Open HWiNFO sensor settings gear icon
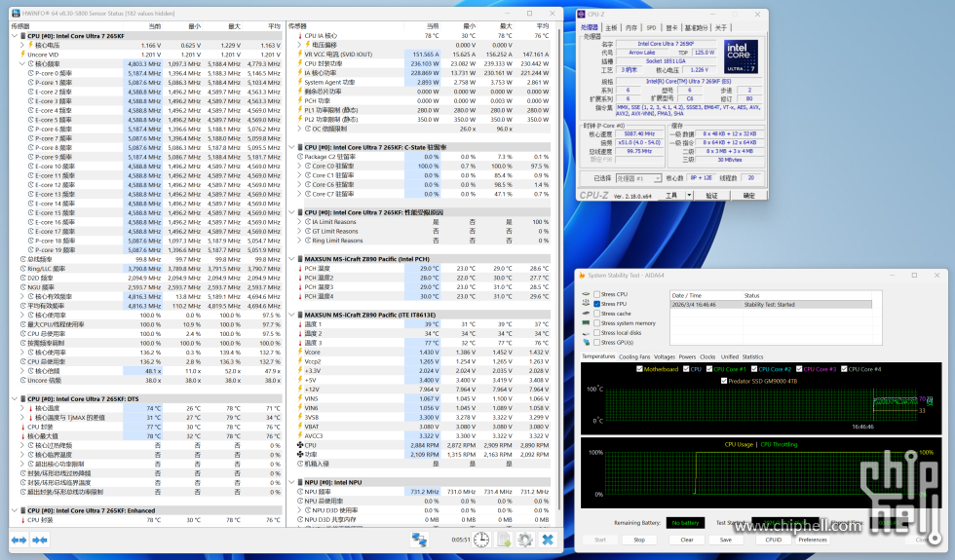 click(x=525, y=540)
